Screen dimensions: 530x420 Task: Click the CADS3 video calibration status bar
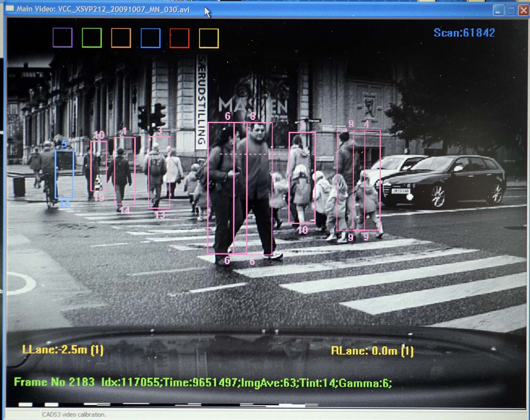(74, 415)
